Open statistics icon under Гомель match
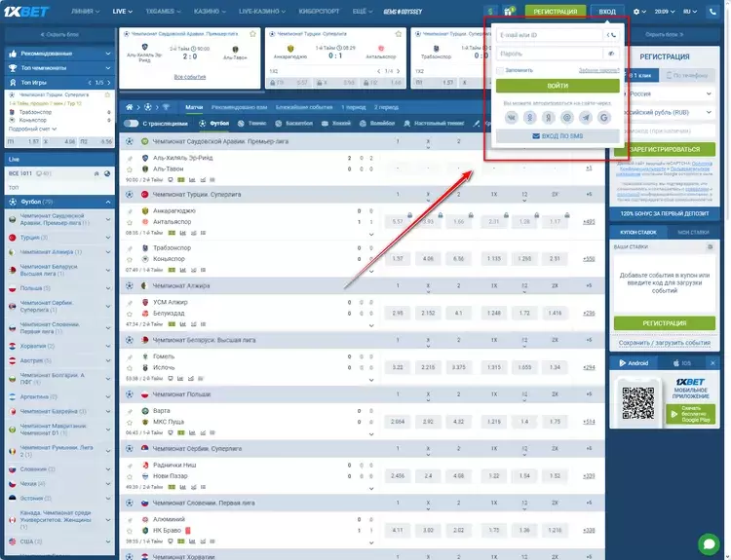The image size is (731, 560). 180,379
